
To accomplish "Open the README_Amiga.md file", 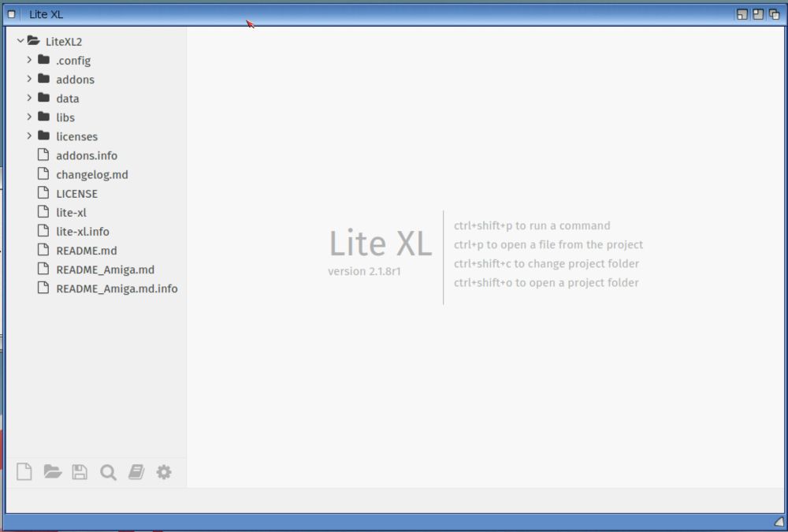I will pyautogui.click(x=106, y=270).
